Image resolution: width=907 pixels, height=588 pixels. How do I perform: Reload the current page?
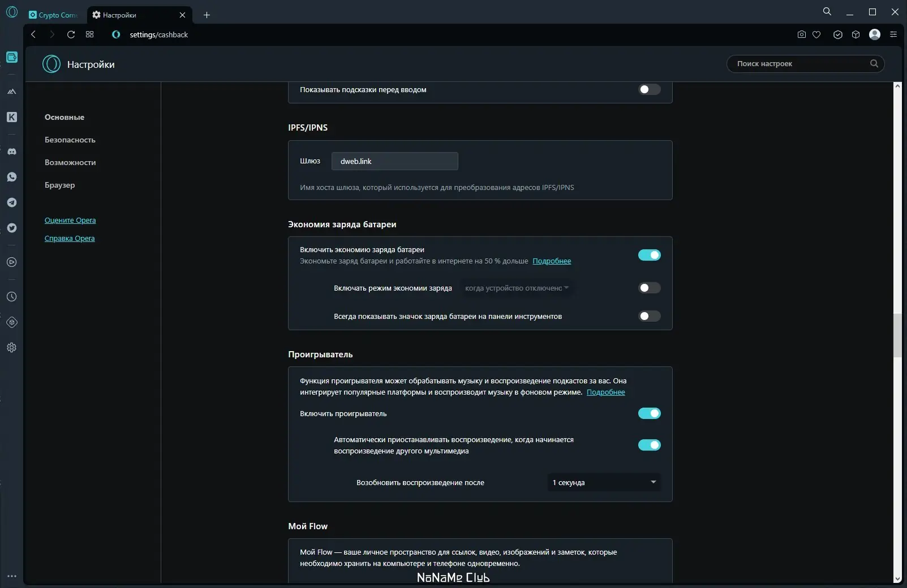71,34
